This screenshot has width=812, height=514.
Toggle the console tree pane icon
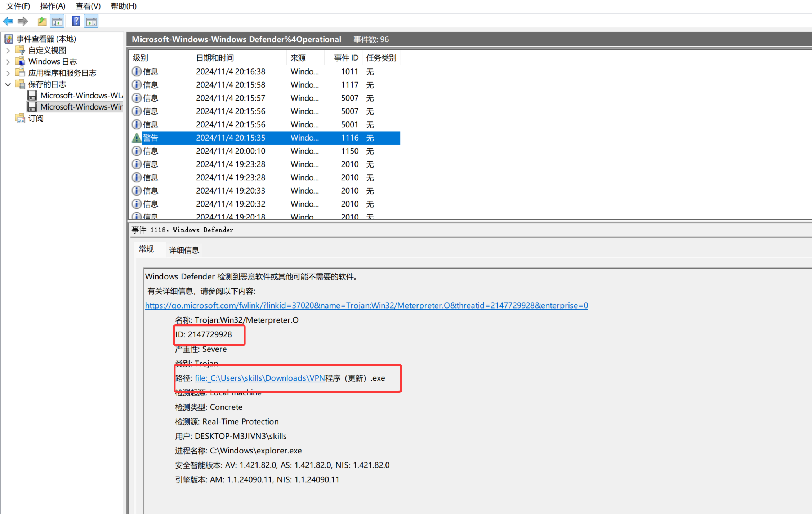pyautogui.click(x=57, y=21)
